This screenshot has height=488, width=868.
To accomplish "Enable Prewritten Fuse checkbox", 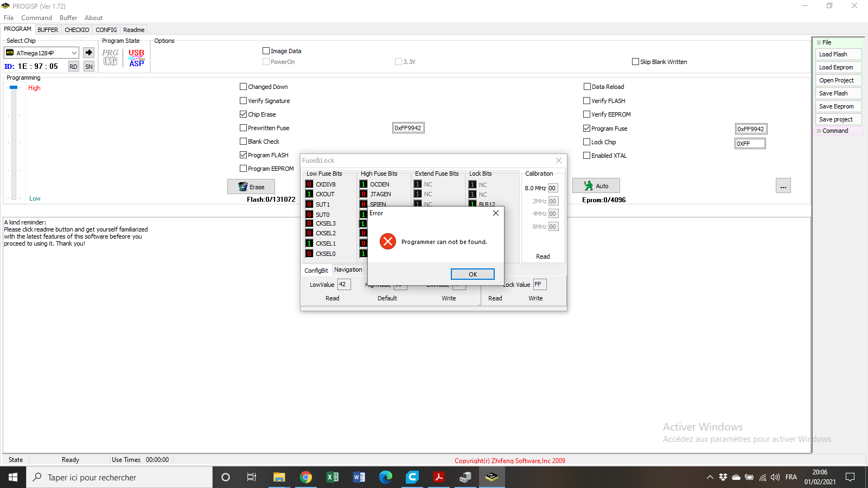I will [243, 128].
